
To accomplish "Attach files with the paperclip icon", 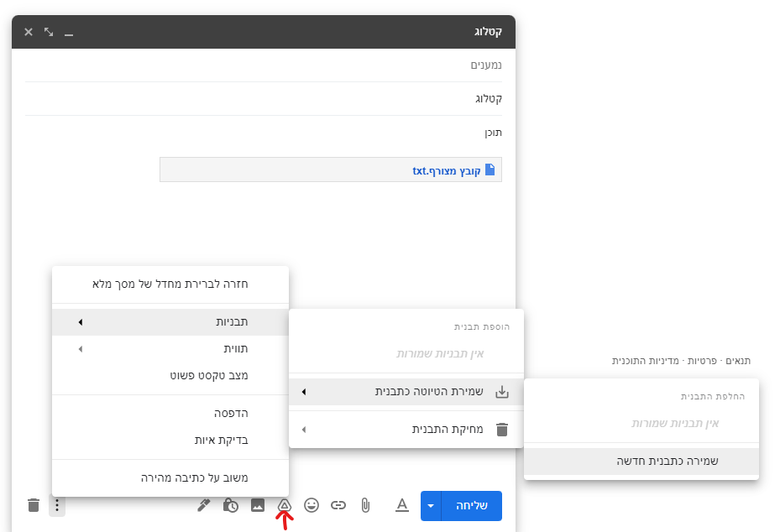I will pyautogui.click(x=365, y=505).
